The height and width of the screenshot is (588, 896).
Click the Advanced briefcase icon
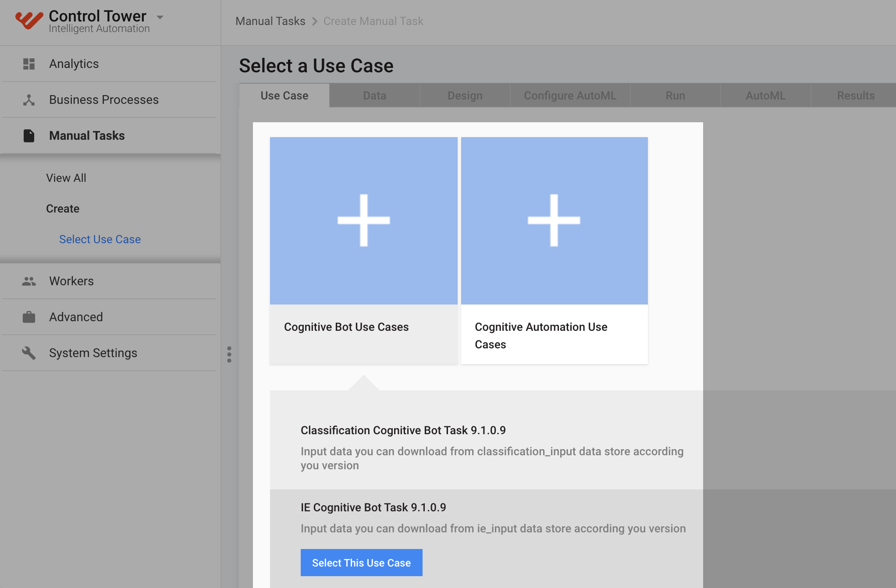click(x=29, y=317)
